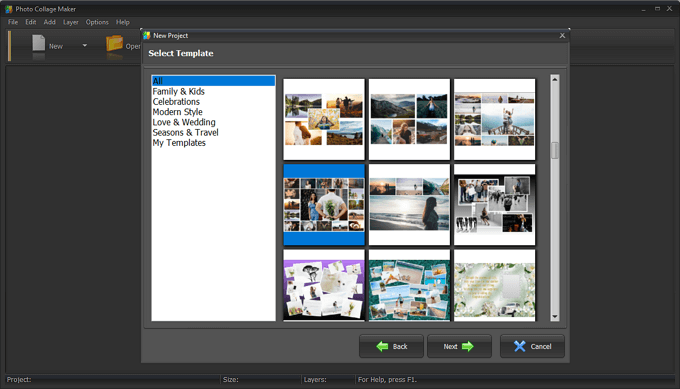Click the Photo Collage Maker app icon
Image resolution: width=680 pixels, height=389 pixels.
point(9,9)
